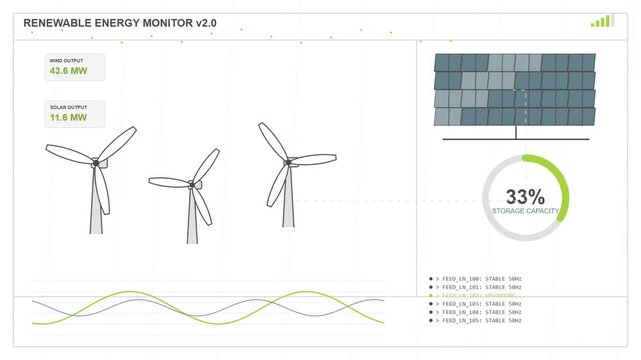The height and width of the screenshot is (360, 641).
Task: Select log row "FEED_LN_105: STABLE 50Hz"
Action: 475,321
